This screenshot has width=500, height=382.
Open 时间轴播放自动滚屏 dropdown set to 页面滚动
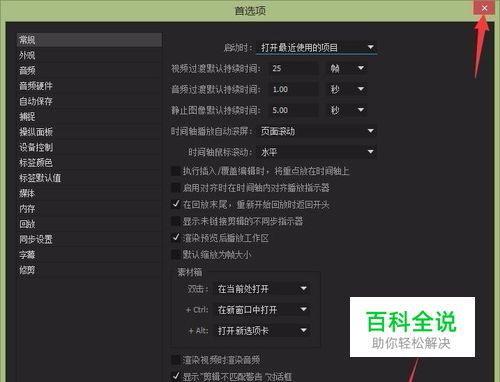click(x=317, y=131)
